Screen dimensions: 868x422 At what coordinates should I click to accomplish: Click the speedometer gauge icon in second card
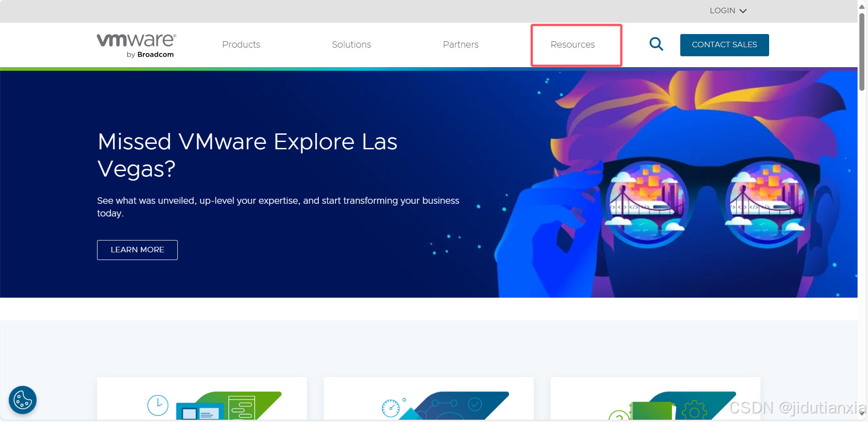click(x=390, y=408)
